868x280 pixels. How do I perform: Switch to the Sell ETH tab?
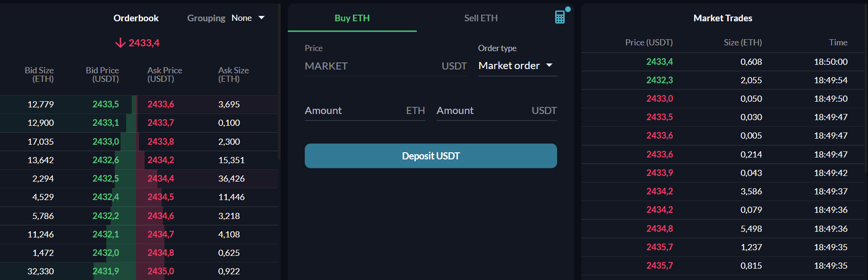click(x=481, y=18)
